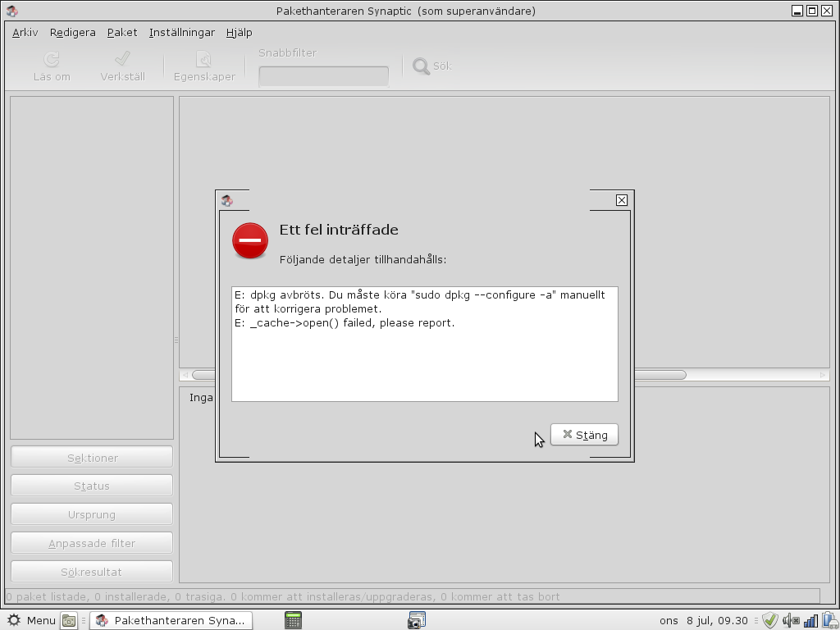Click the volume speaker tray icon
This screenshot has width=840, height=630.
tap(792, 620)
